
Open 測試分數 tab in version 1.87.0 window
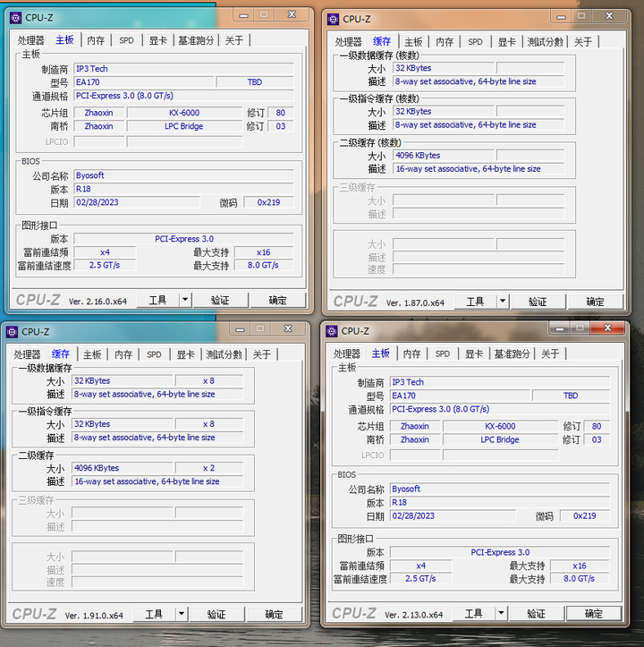click(545, 42)
